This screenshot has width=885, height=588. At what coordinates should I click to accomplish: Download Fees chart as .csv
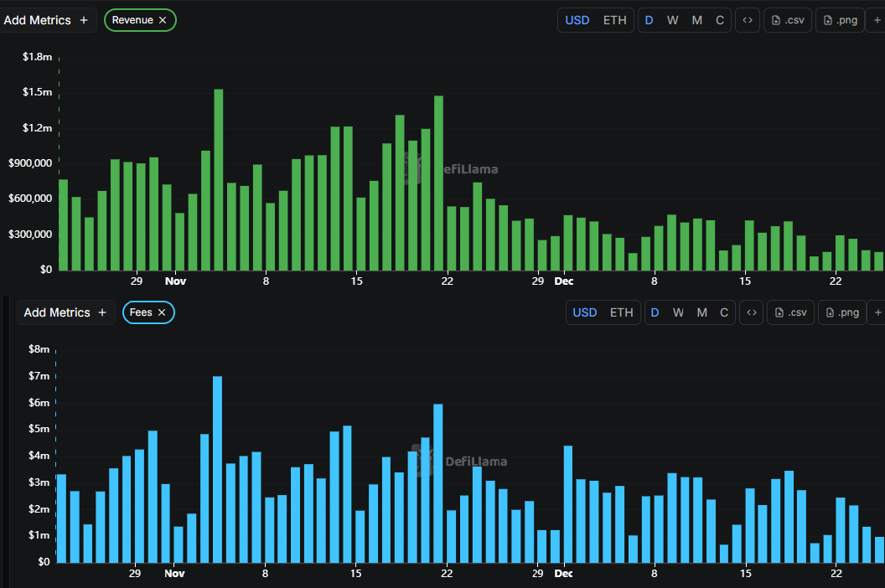coord(791,312)
